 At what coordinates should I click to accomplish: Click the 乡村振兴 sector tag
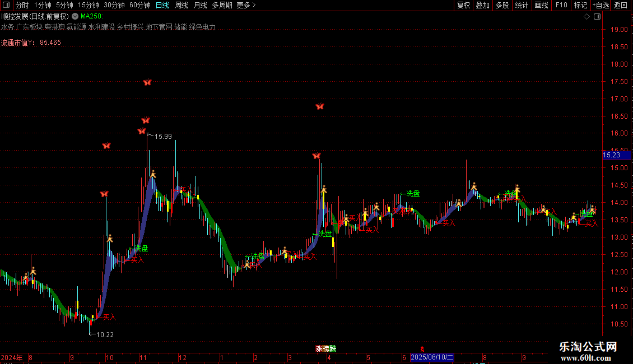coord(130,27)
